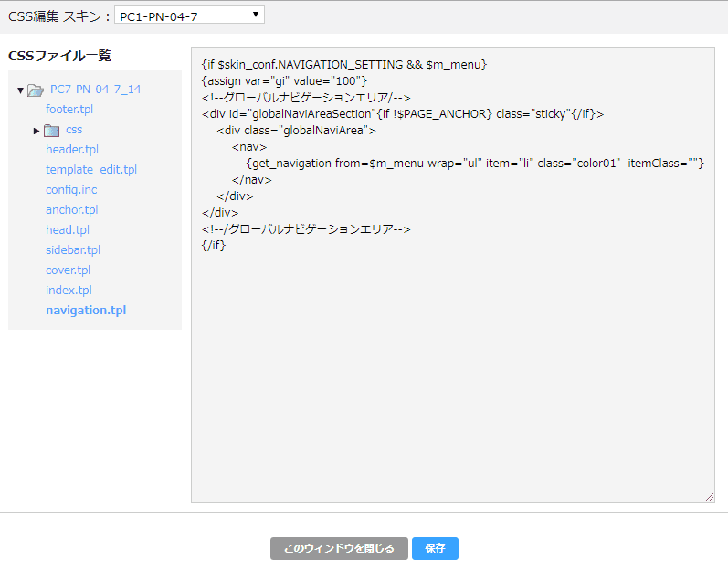Image resolution: width=728 pixels, height=582 pixels.
Task: Click the <div class="globalNaviArea"> line
Action: point(296,131)
